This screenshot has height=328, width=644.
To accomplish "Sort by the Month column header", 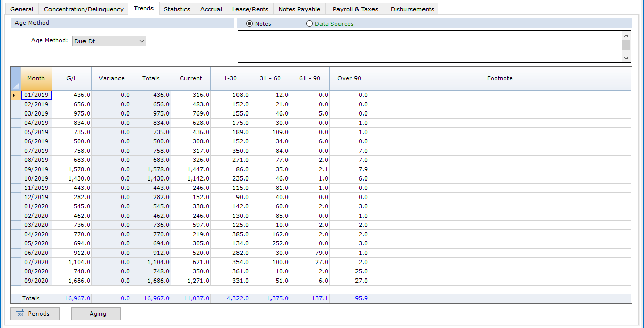I will 36,78.
